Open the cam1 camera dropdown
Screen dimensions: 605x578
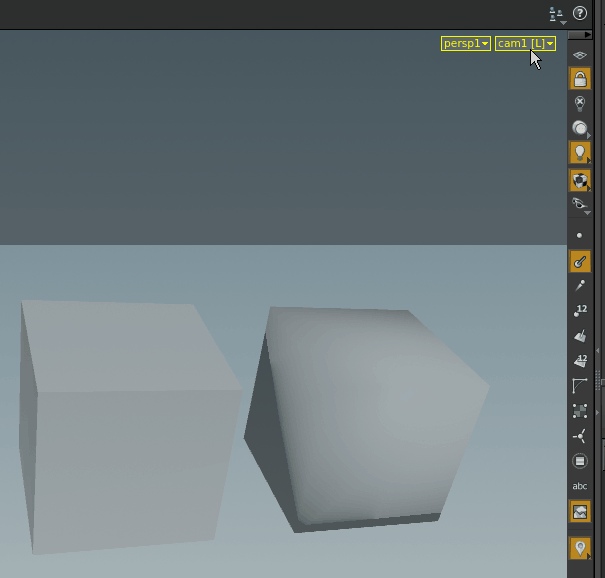(525, 44)
